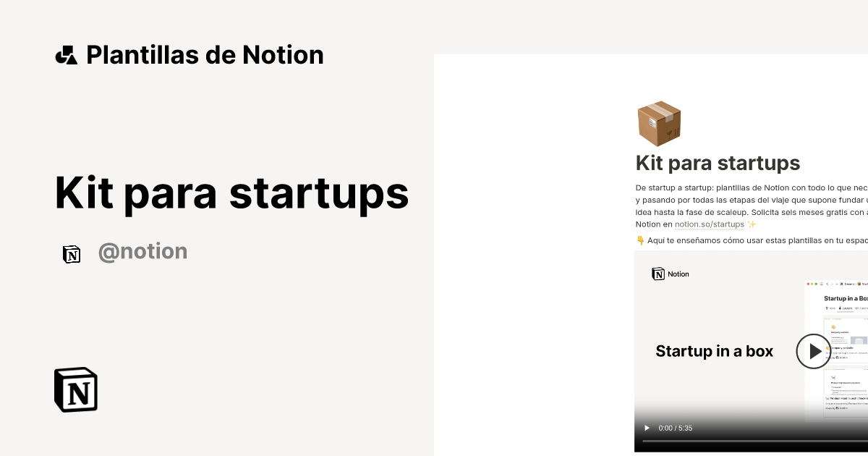
Task: Click the cardboard box emoji above "Kit para startups"
Action: coord(659,123)
